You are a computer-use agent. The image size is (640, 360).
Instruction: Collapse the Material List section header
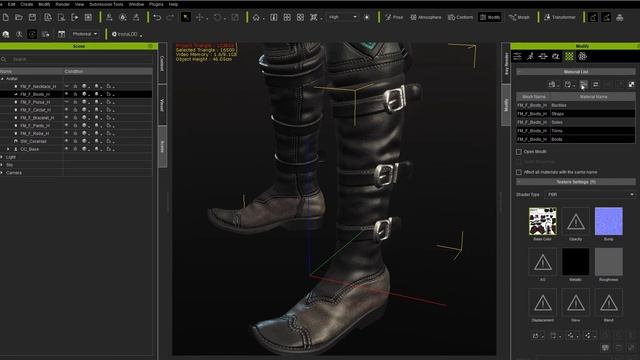pyautogui.click(x=576, y=71)
